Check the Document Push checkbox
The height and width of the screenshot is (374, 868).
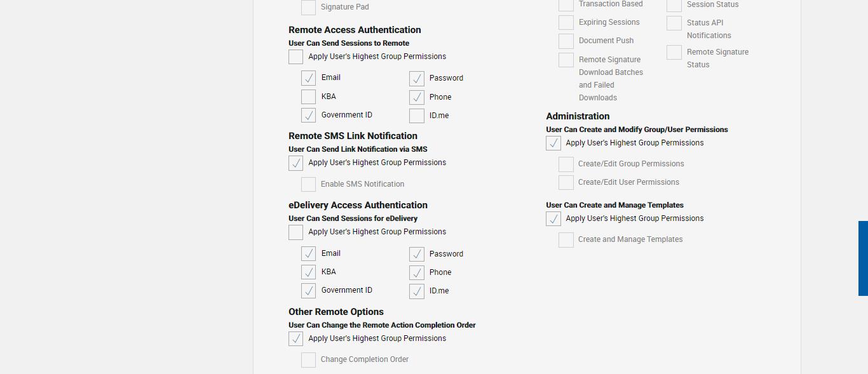click(x=566, y=41)
